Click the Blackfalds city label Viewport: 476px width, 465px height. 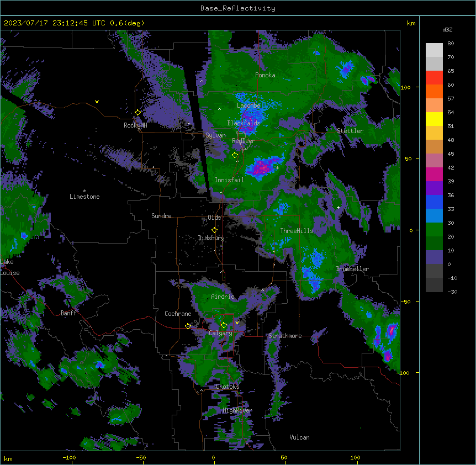(244, 123)
